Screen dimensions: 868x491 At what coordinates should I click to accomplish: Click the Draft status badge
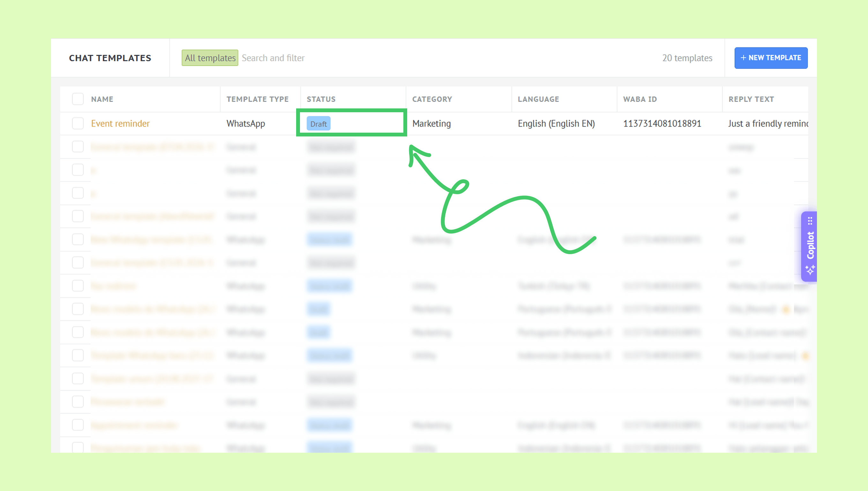[x=318, y=124]
